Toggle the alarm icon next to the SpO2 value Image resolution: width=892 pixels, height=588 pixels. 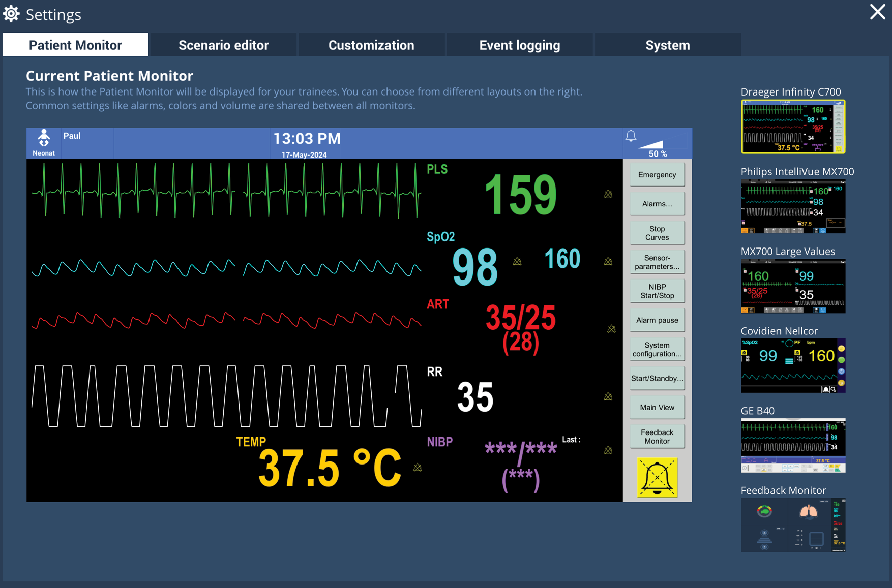(x=517, y=261)
